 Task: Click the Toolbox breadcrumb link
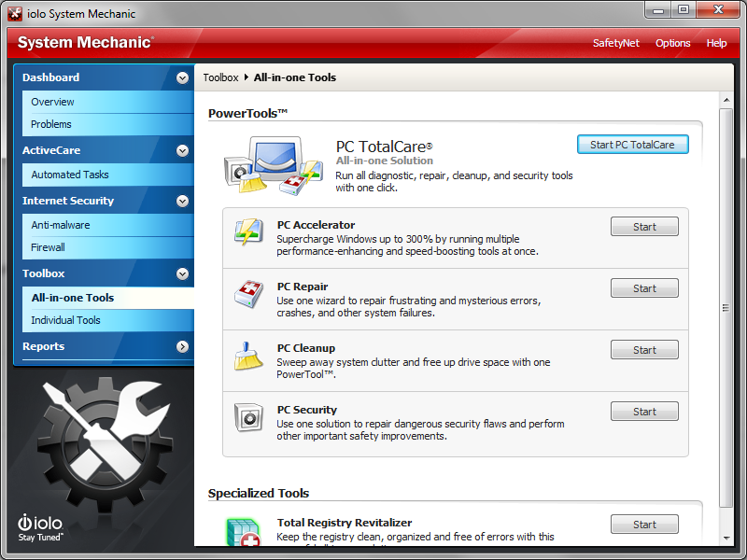tap(220, 77)
